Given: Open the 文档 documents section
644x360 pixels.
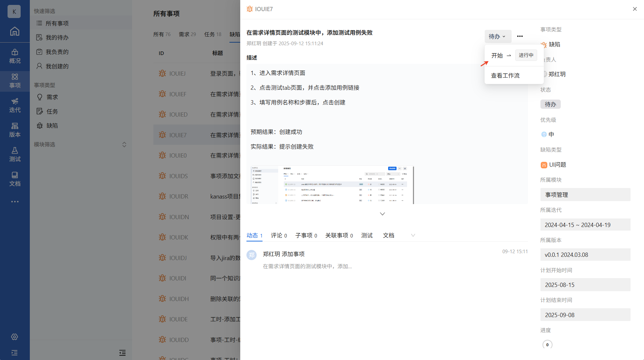Looking at the screenshot, I should (x=15, y=179).
